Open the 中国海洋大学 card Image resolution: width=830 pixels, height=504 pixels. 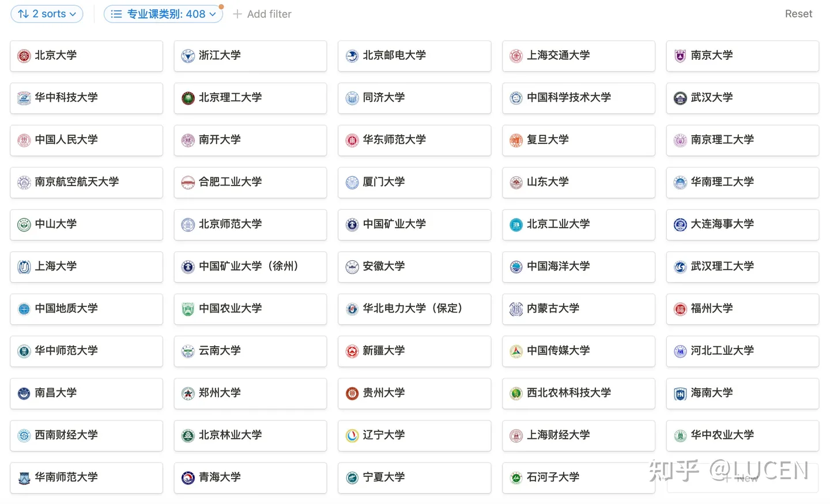coord(579,267)
